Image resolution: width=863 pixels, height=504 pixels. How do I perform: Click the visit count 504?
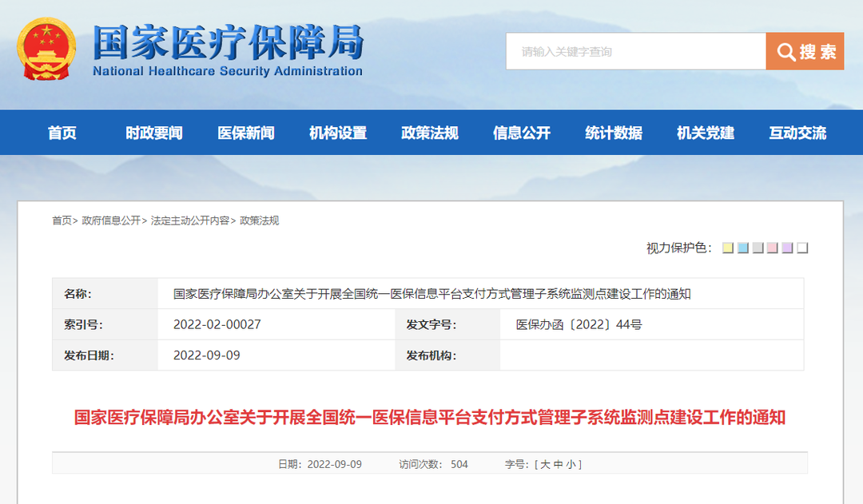459,464
